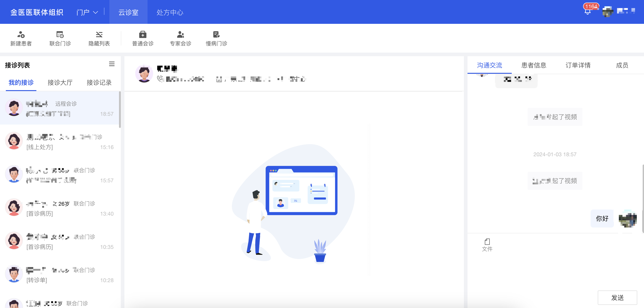Image resolution: width=644 pixels, height=308 pixels.
Task: Open 联合门诊 joint clinic tool
Action: 60,38
